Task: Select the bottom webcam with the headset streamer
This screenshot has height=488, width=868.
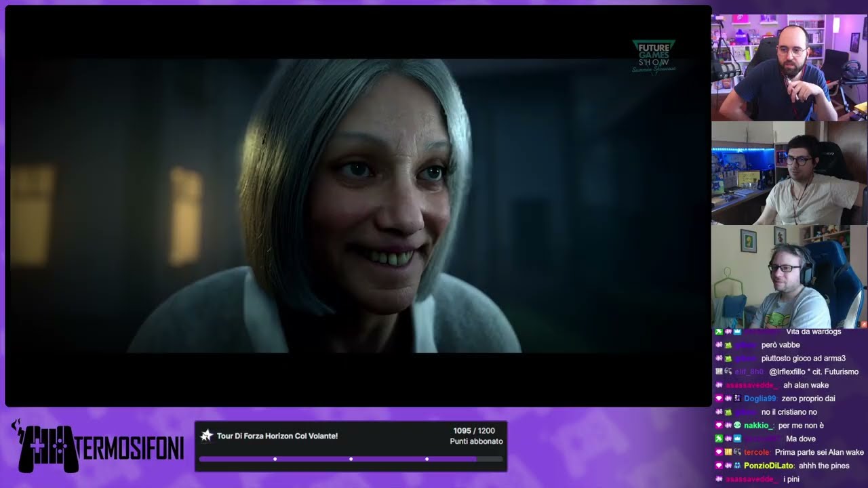Action: click(789, 277)
